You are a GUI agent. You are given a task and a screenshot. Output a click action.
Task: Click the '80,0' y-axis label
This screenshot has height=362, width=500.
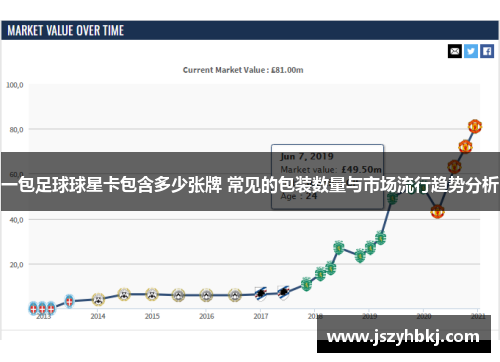tap(16, 130)
